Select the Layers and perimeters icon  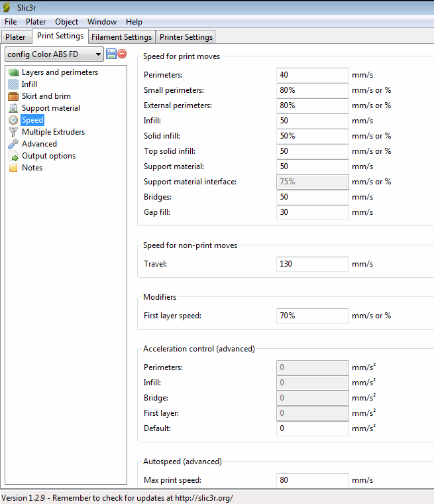13,72
